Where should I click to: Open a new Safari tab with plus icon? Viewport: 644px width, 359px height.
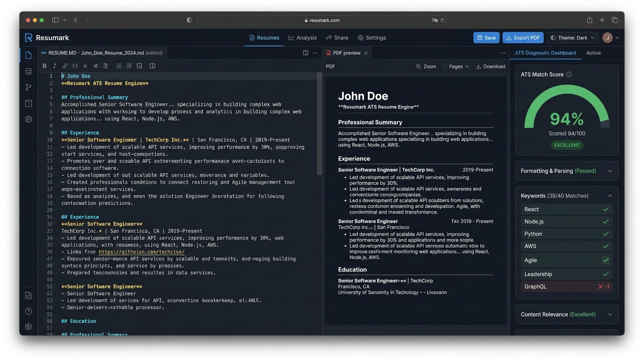tap(602, 20)
